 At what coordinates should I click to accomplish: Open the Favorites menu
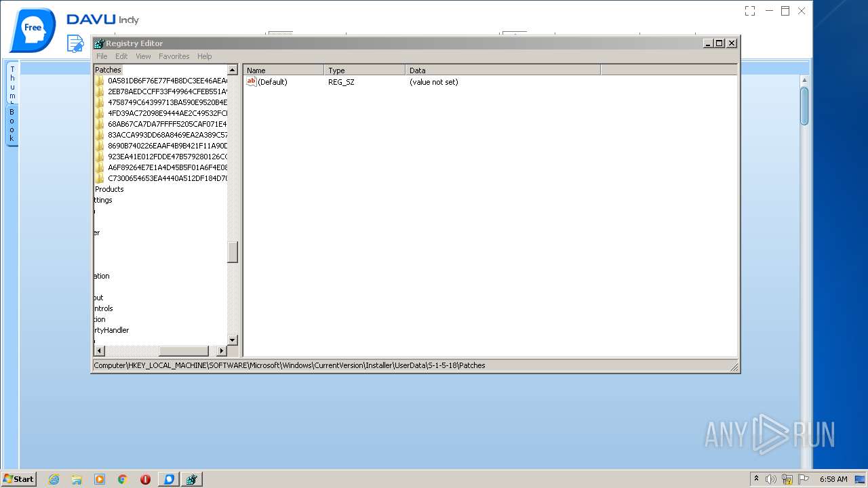(174, 56)
